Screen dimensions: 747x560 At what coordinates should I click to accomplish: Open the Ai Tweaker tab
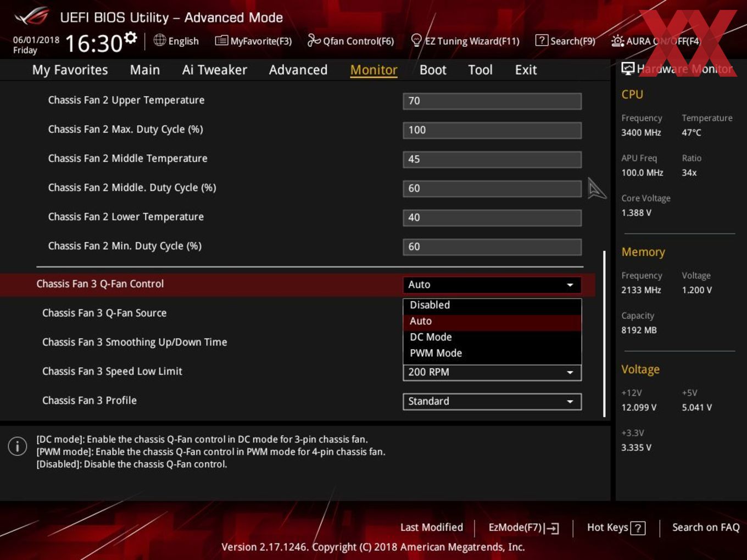[x=215, y=70]
